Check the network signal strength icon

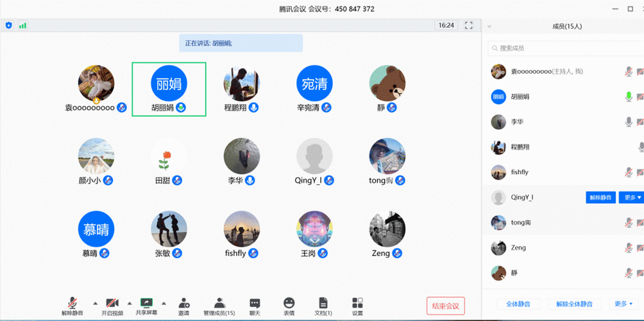tap(22, 26)
